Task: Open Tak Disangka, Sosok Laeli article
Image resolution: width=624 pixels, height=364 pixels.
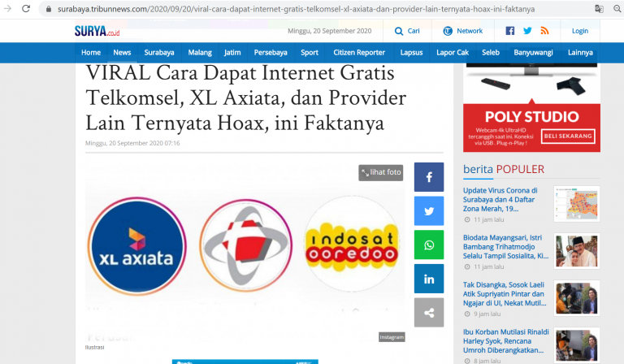Action: 505,294
